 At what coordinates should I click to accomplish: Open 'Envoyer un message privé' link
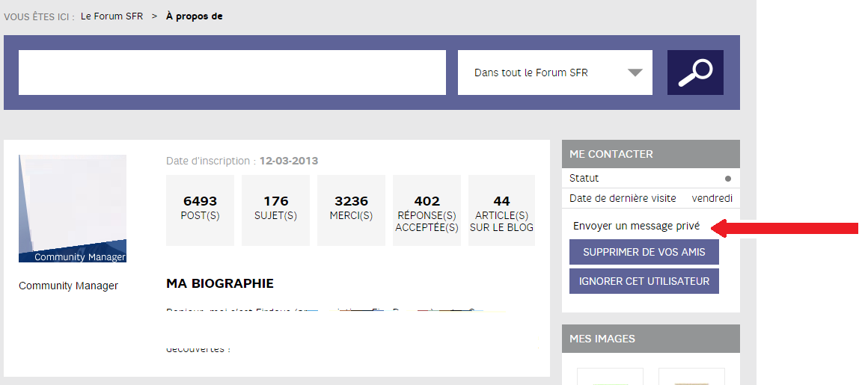pyautogui.click(x=636, y=226)
